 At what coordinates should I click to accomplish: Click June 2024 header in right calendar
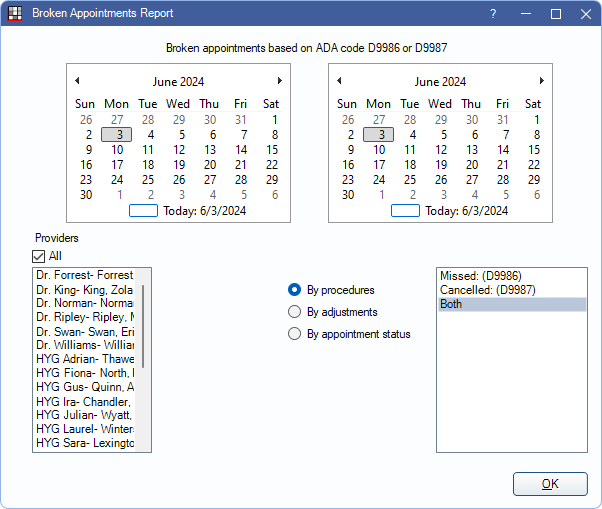440,82
